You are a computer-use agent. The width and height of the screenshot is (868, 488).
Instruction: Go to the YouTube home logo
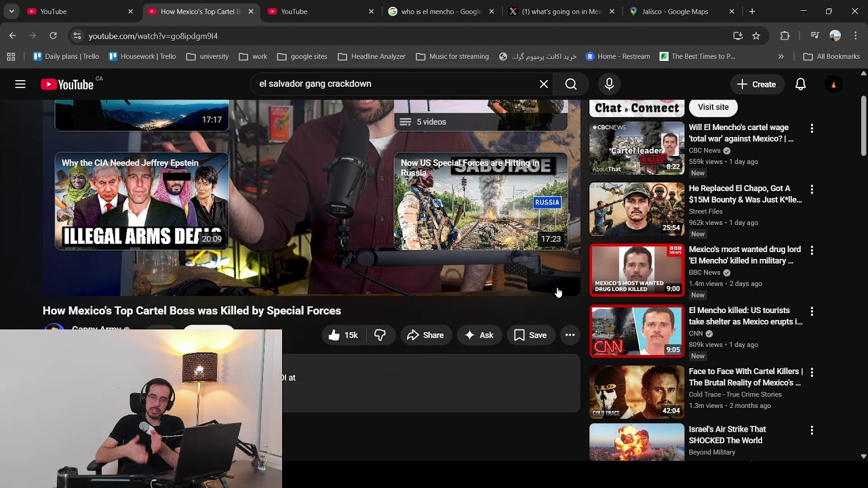point(67,84)
